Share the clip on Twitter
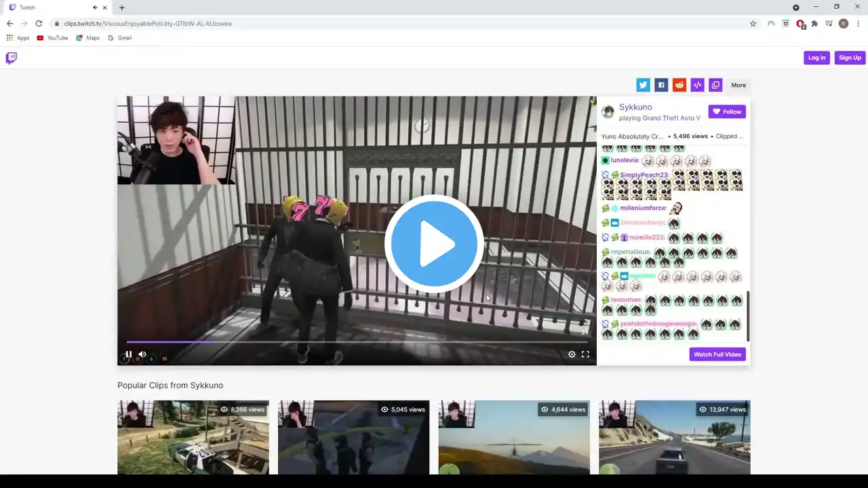The height and width of the screenshot is (488, 868). pos(643,85)
